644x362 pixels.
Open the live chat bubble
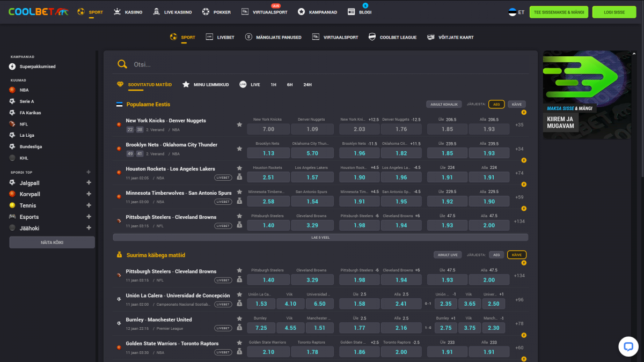628,346
